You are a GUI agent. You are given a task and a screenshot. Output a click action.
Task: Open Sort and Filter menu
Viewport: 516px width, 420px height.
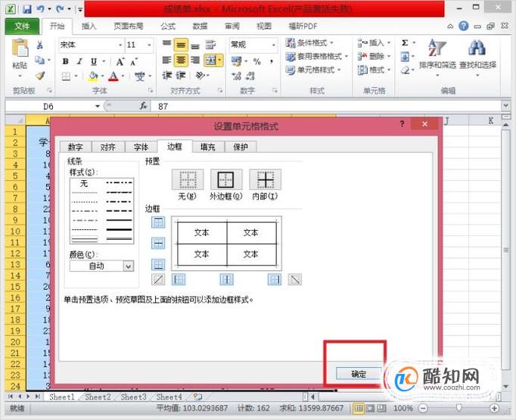click(437, 58)
